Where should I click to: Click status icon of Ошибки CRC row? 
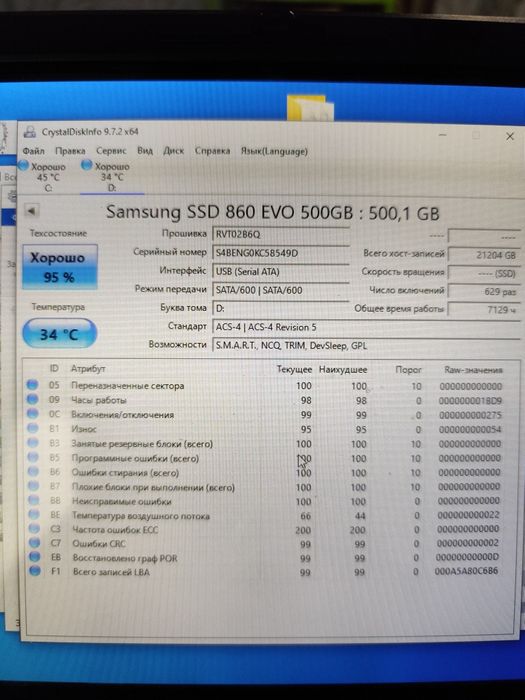[34, 542]
